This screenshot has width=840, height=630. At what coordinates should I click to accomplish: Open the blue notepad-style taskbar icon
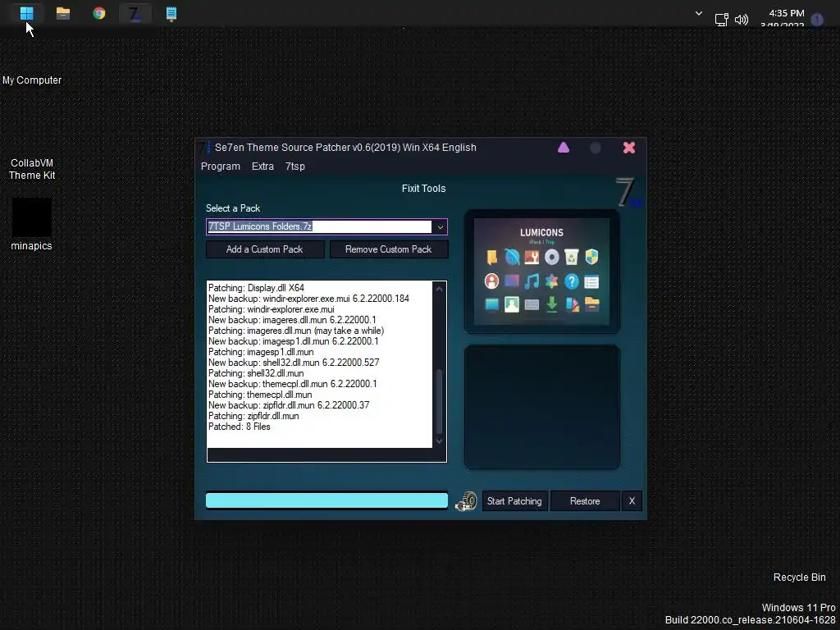tap(171, 13)
